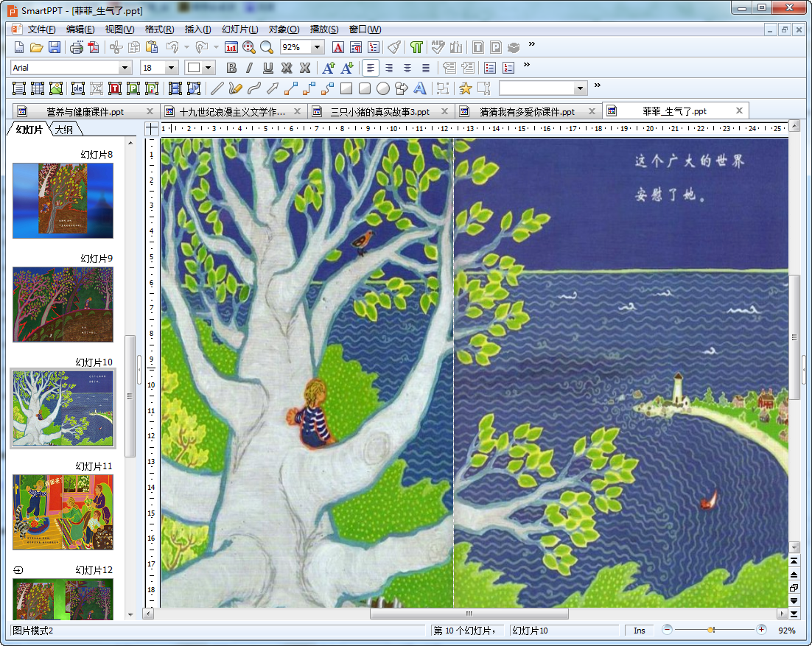
Task: Save the presentation with the floppy icon
Action: click(55, 48)
